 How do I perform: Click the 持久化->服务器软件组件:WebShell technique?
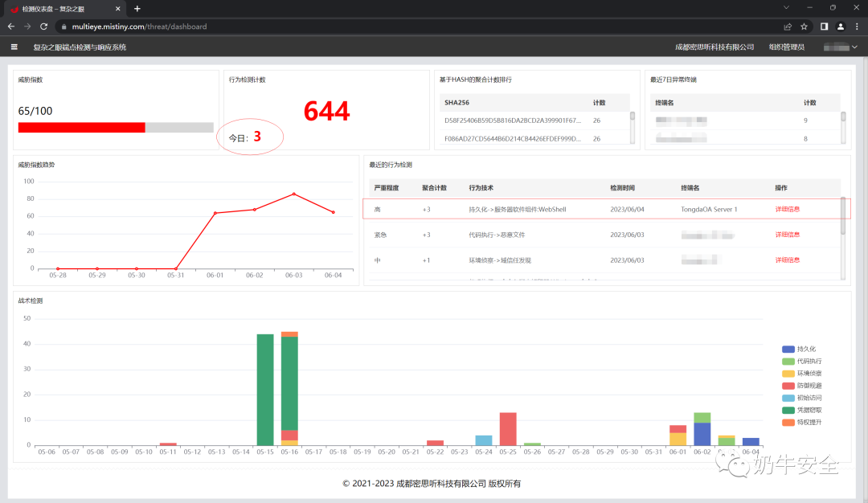(x=517, y=209)
